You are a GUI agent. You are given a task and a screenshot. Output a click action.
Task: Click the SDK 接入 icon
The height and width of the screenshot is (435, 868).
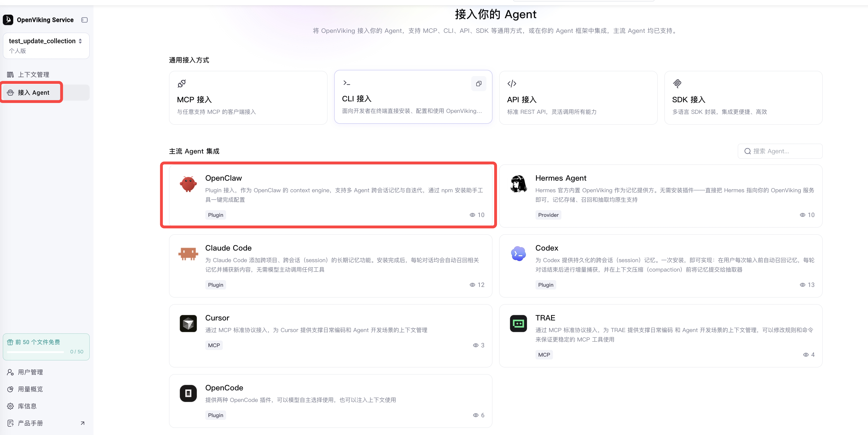pyautogui.click(x=677, y=84)
